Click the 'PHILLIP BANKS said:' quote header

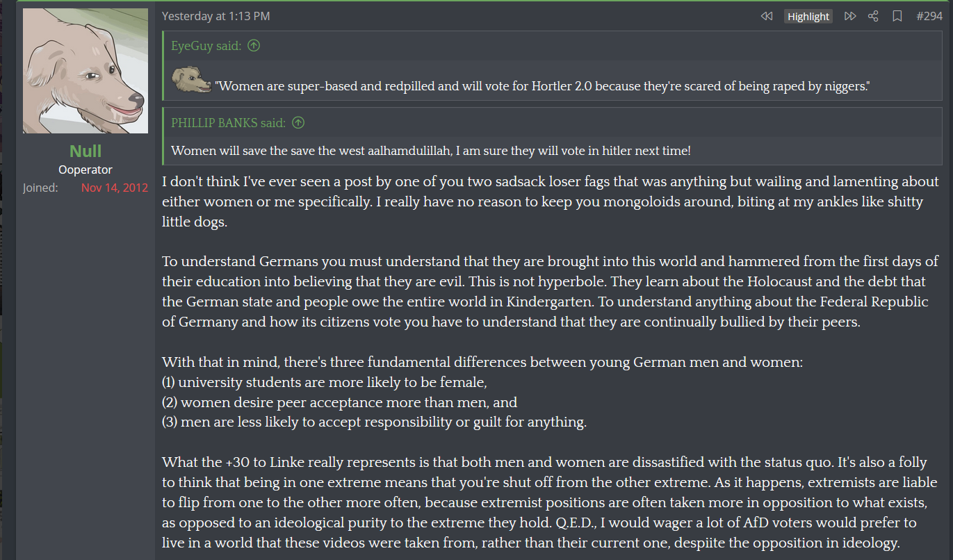(x=228, y=123)
